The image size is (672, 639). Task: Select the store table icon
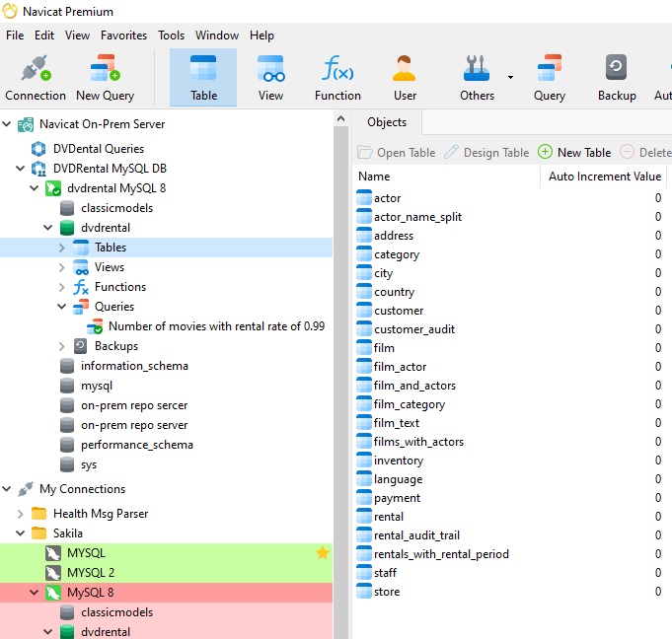(364, 592)
